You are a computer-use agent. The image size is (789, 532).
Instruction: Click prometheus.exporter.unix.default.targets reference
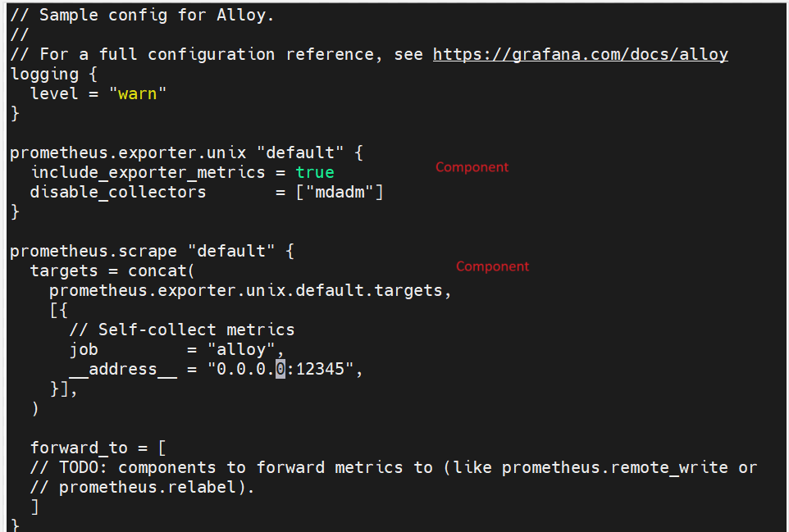coord(245,291)
